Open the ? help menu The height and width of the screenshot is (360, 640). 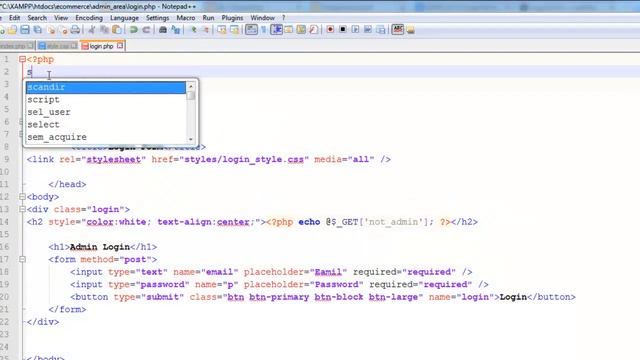tap(283, 18)
